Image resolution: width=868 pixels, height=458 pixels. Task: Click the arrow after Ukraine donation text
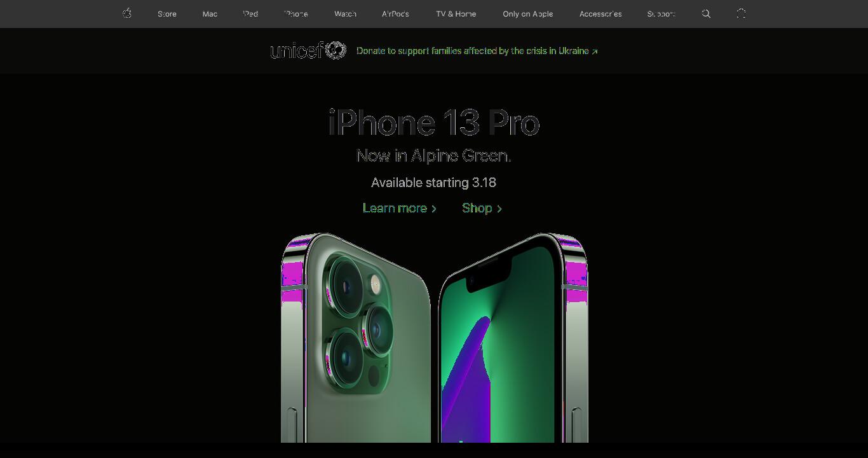(595, 52)
